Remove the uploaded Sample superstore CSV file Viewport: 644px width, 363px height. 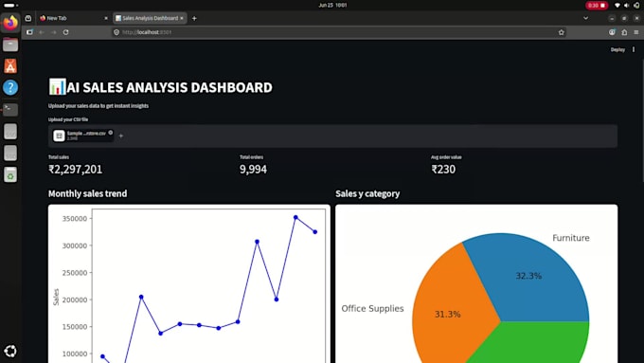111,133
